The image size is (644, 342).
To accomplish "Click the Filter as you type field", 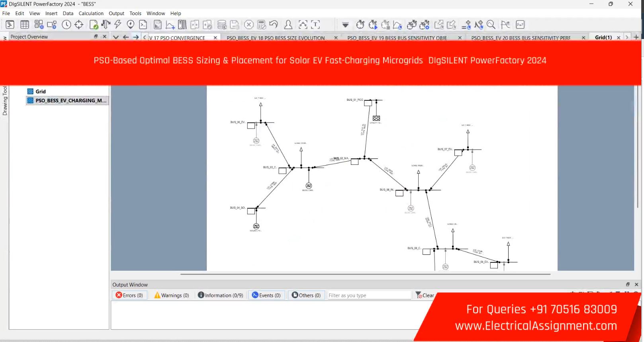I will [369, 295].
